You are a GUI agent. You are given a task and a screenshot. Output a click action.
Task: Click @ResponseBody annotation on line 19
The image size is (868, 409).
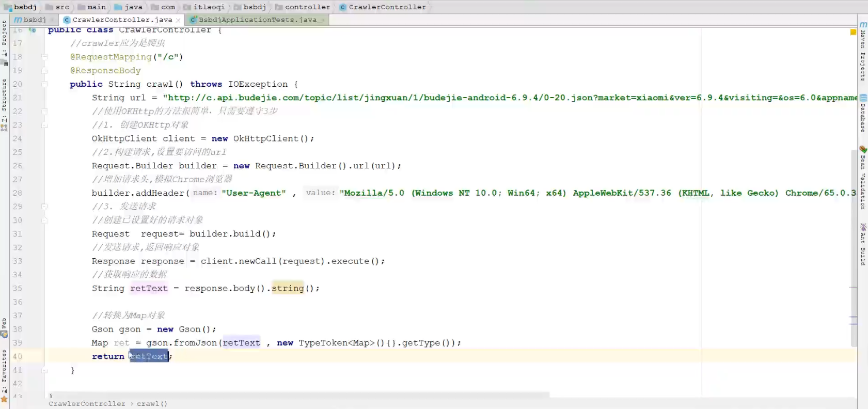pos(105,71)
